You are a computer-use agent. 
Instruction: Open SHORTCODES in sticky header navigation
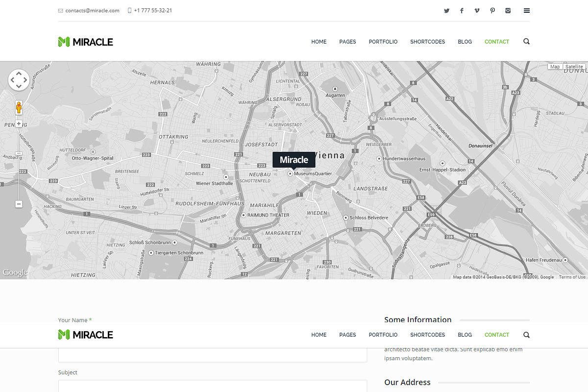(428, 335)
